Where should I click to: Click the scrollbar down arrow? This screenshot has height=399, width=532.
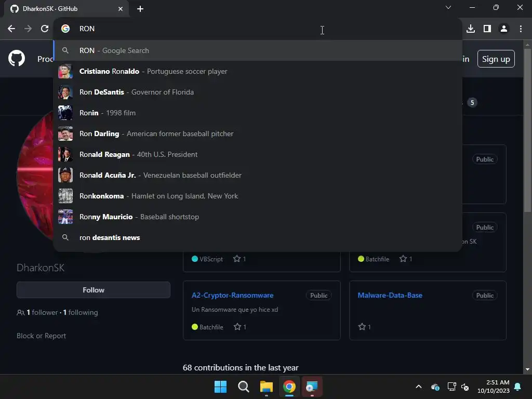click(527, 369)
